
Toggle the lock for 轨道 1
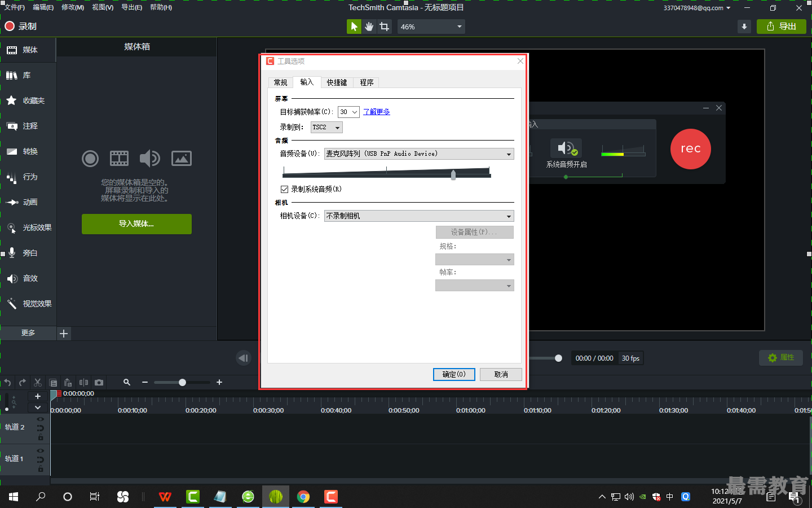(x=41, y=469)
